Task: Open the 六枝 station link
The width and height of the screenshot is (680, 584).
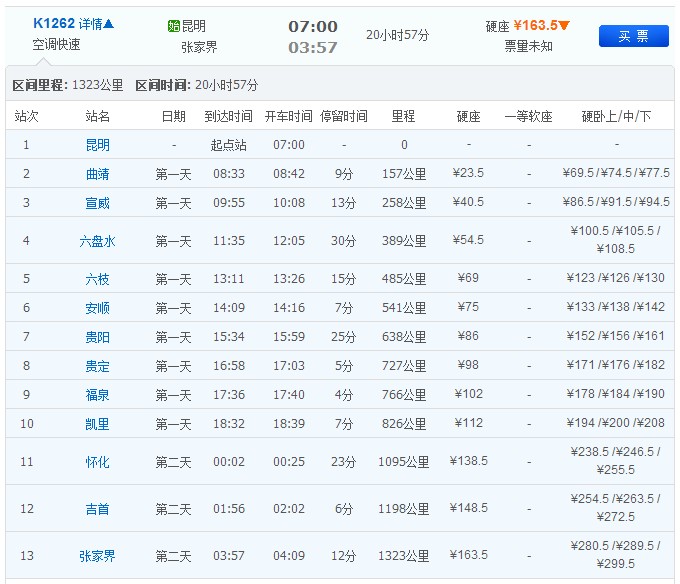Action: (x=98, y=278)
